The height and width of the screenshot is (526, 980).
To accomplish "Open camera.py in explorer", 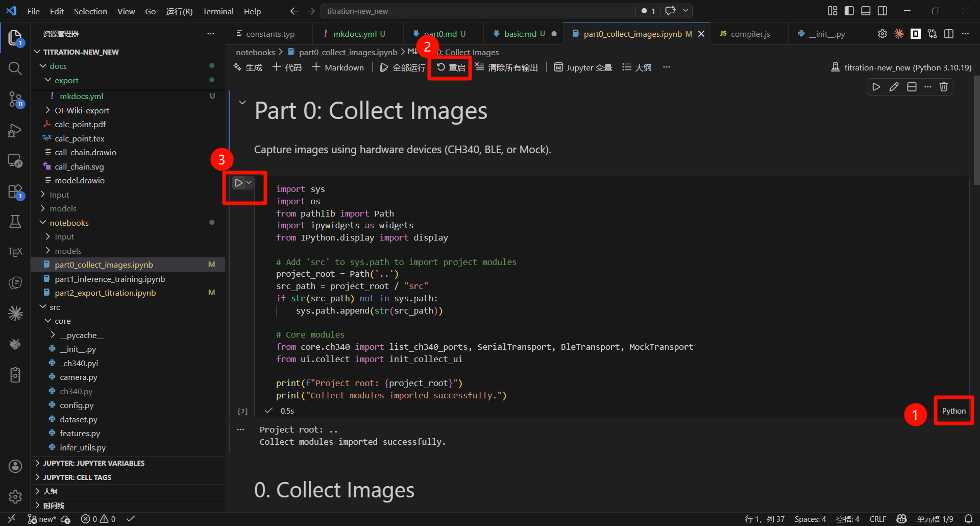I will point(78,377).
